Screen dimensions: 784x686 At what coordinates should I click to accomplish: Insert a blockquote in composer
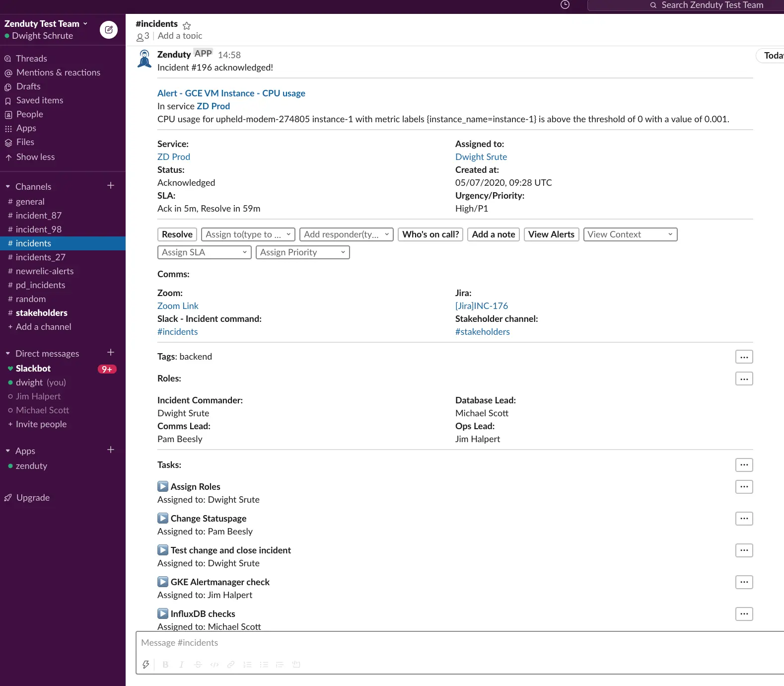pos(280,665)
